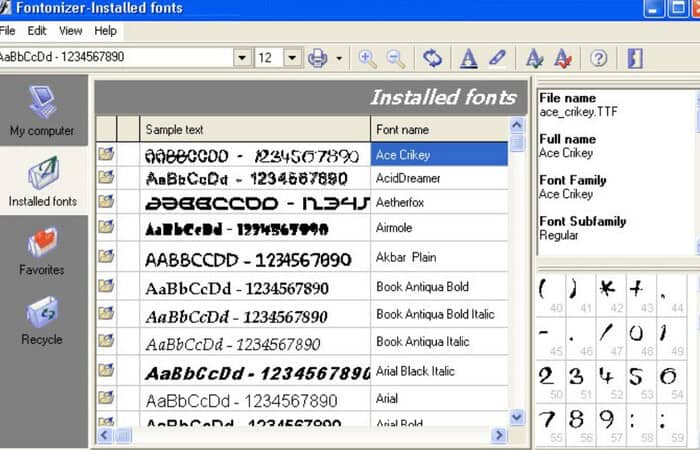Click the folder icon in Ace Crikey row

pyautogui.click(x=106, y=154)
